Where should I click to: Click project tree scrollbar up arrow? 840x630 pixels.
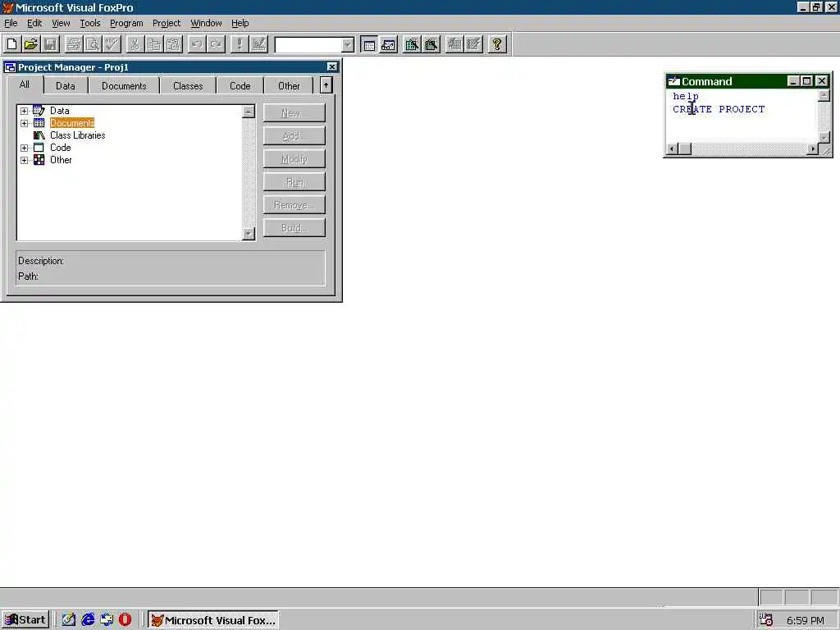tap(248, 112)
